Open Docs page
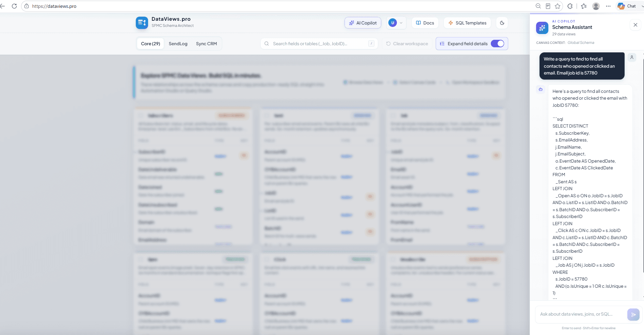This screenshot has width=644, height=335. click(425, 23)
